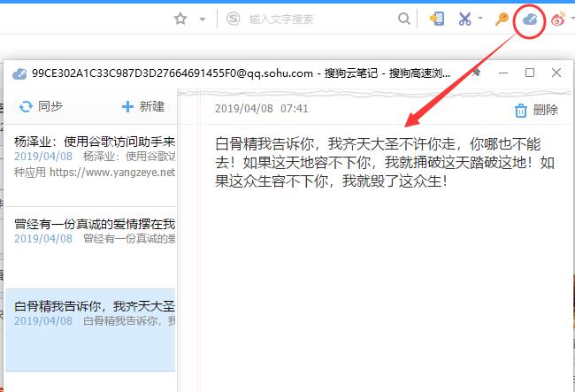Click the cloud notes window title icon
The width and height of the screenshot is (575, 392).
pos(19,73)
